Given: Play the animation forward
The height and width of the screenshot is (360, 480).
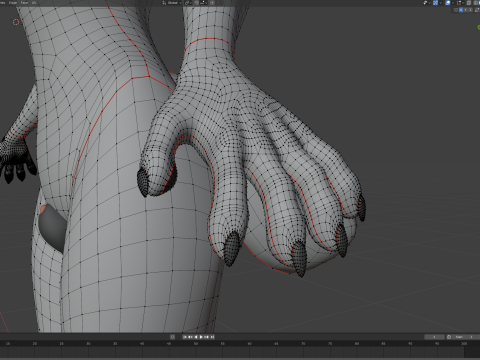Looking at the screenshot, I should pyautogui.click(x=201, y=337).
